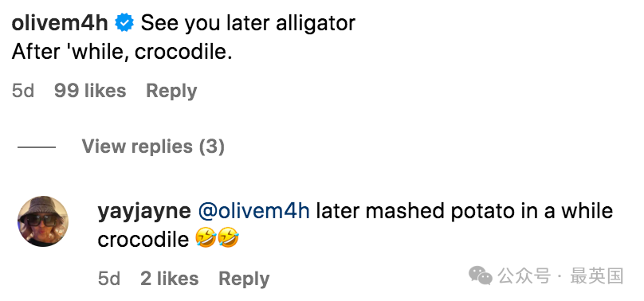Reply to yayjayne's comment
The height and width of the screenshot is (301, 644).
pos(244,279)
